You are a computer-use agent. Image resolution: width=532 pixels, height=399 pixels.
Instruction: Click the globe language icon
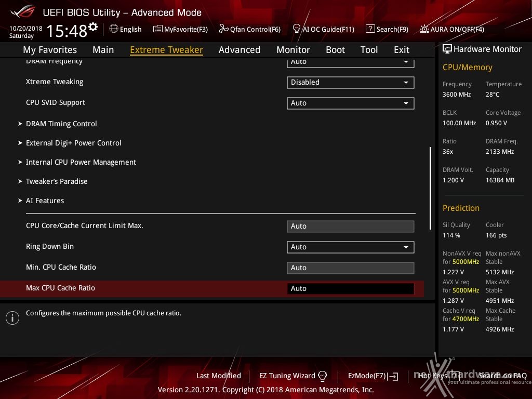[114, 29]
